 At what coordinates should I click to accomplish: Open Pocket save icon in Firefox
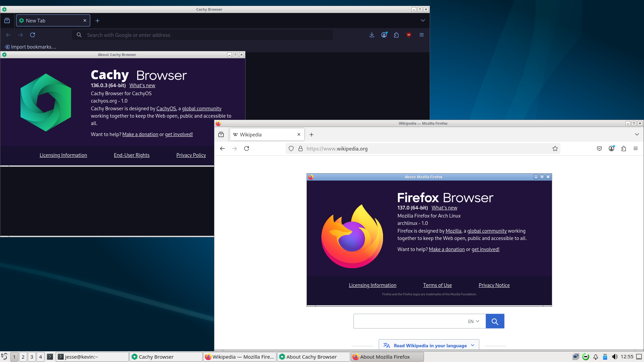(599, 148)
